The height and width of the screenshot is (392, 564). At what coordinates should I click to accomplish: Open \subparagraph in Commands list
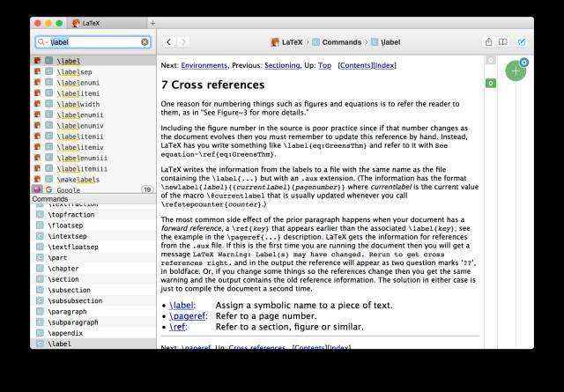[93, 322]
